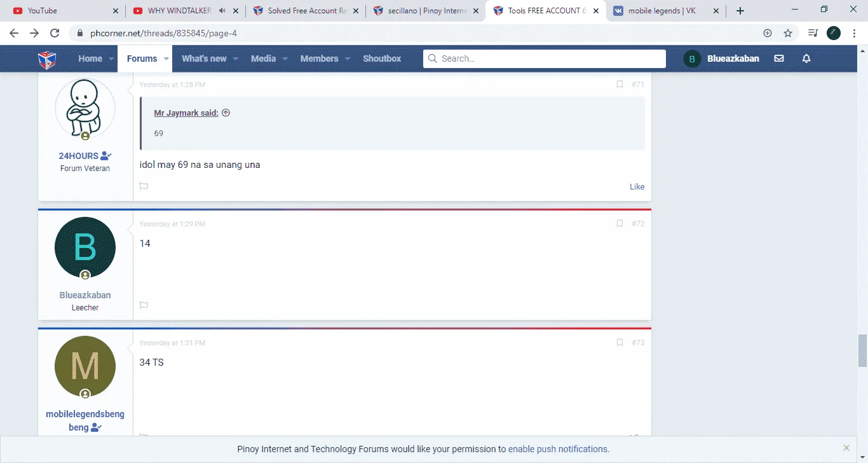Image resolution: width=868 pixels, height=463 pixels.
Task: Click the install/add circle icon in the address bar
Action: [x=767, y=33]
